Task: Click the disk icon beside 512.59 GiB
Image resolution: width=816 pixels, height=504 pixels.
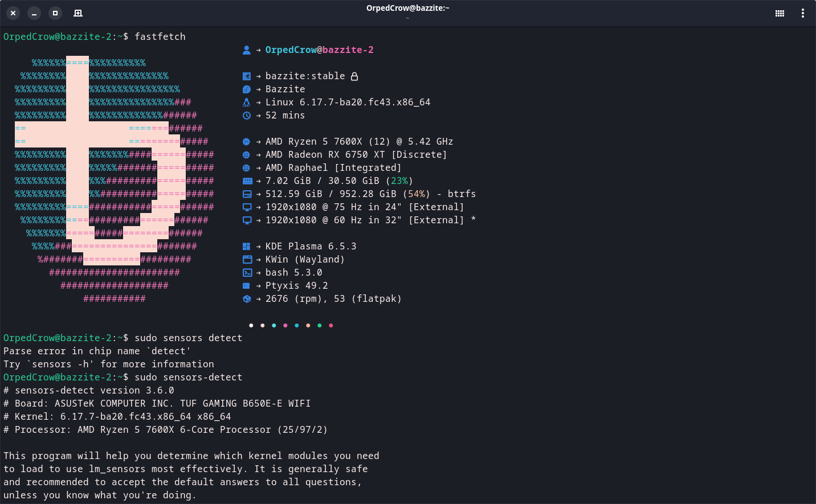Action: pyautogui.click(x=247, y=194)
